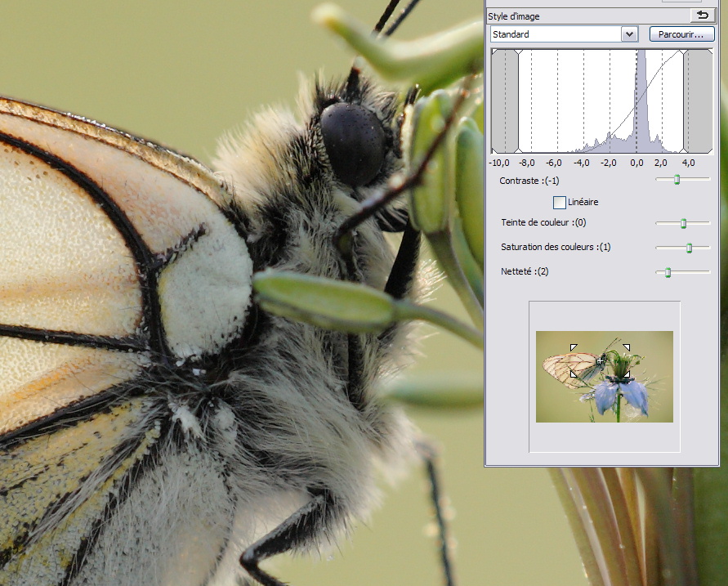Click the Saturation des couleurs slider handle
The height and width of the screenshot is (586, 728).
689,248
